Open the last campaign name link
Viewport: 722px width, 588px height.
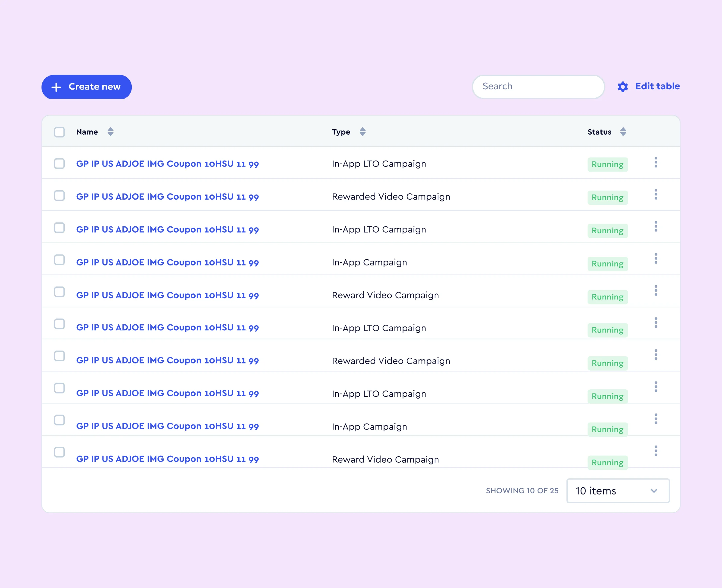[167, 459]
